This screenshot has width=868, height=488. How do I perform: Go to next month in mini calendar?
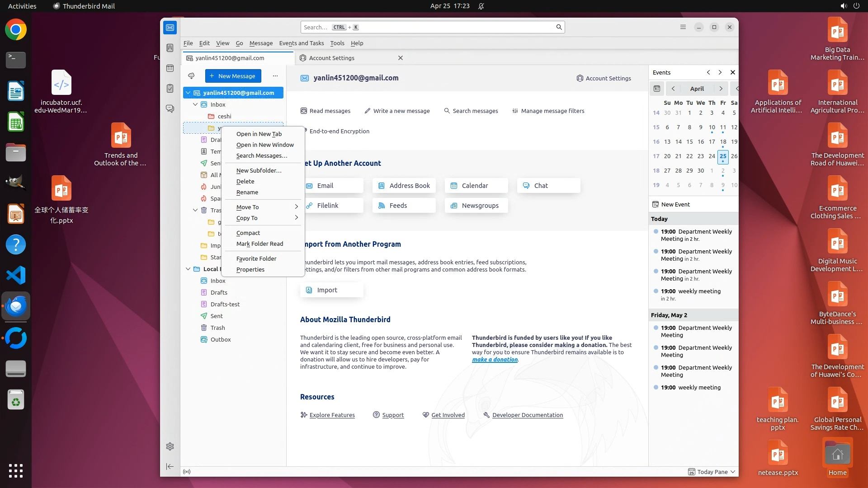coord(721,89)
